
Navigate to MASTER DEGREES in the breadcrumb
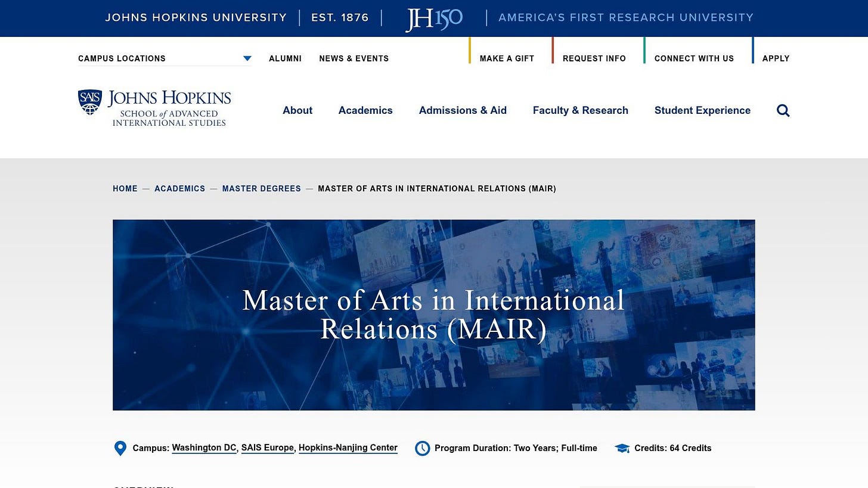pos(261,188)
